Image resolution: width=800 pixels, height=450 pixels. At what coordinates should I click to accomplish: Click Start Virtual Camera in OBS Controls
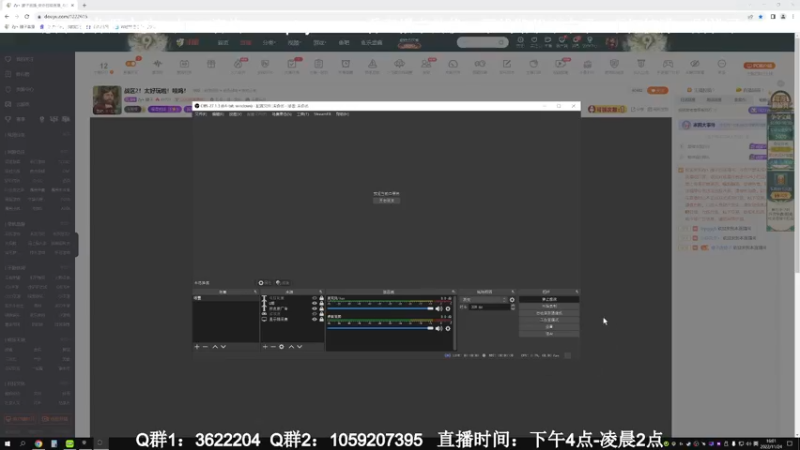click(549, 313)
